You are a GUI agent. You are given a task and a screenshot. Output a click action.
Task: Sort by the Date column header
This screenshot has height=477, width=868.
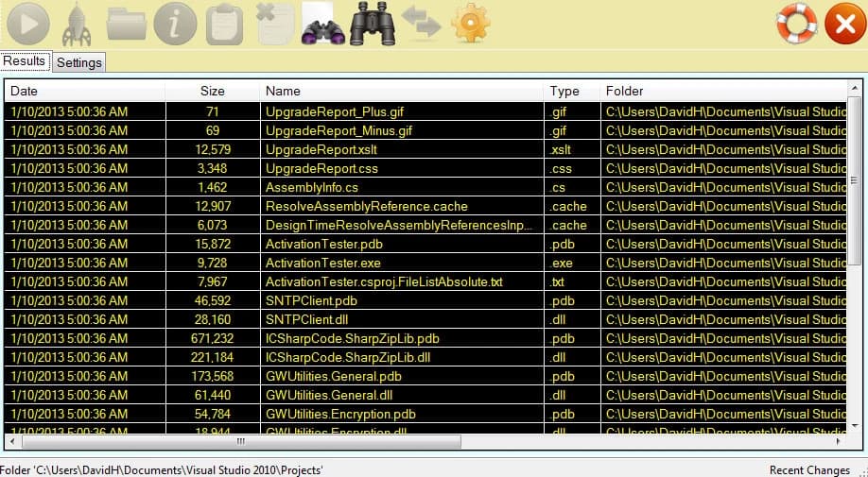coord(85,91)
